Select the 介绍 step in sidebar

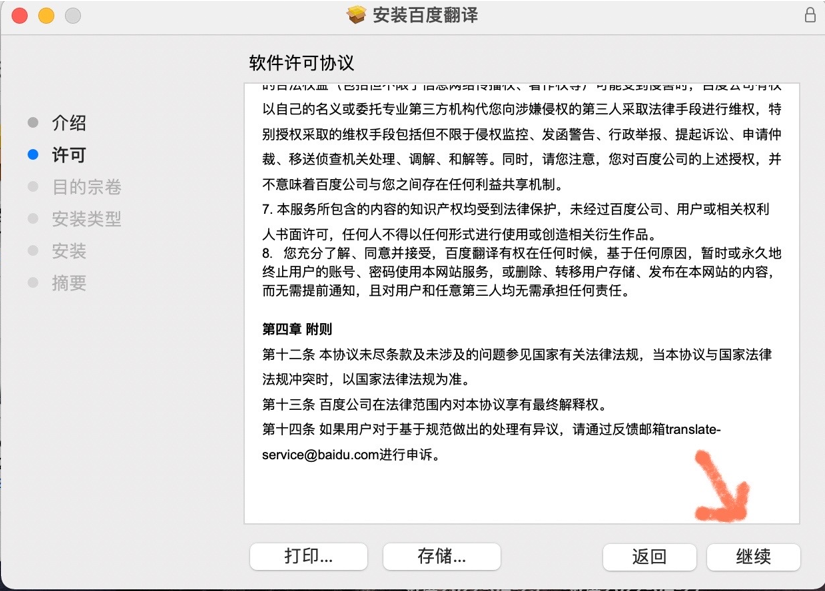tap(69, 123)
